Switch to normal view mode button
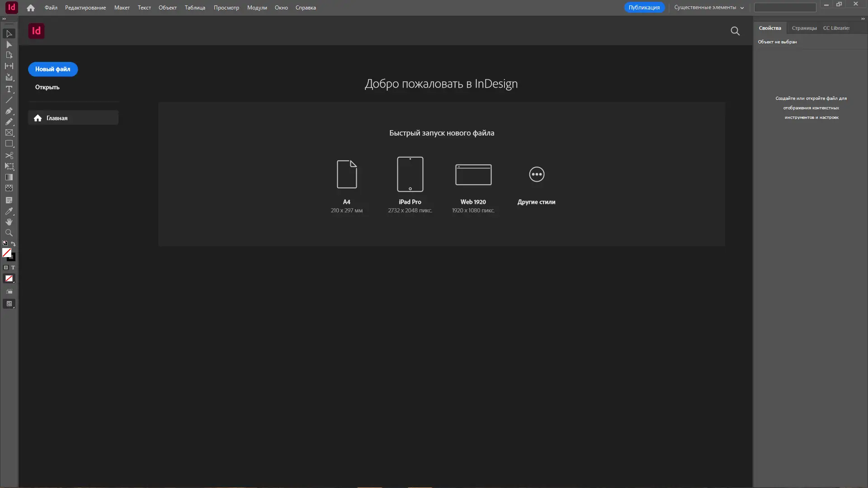This screenshot has width=868, height=488. coord(9,304)
